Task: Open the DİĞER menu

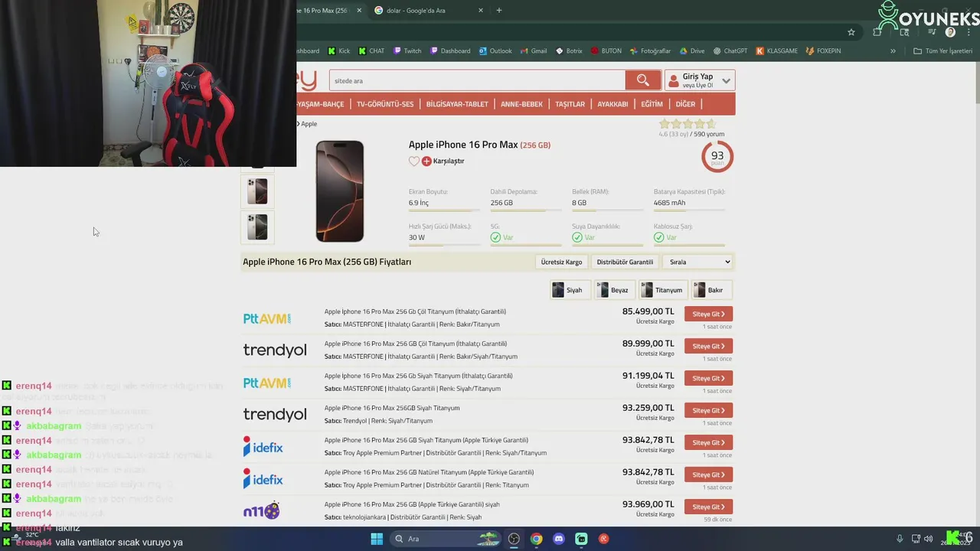Action: coord(685,104)
